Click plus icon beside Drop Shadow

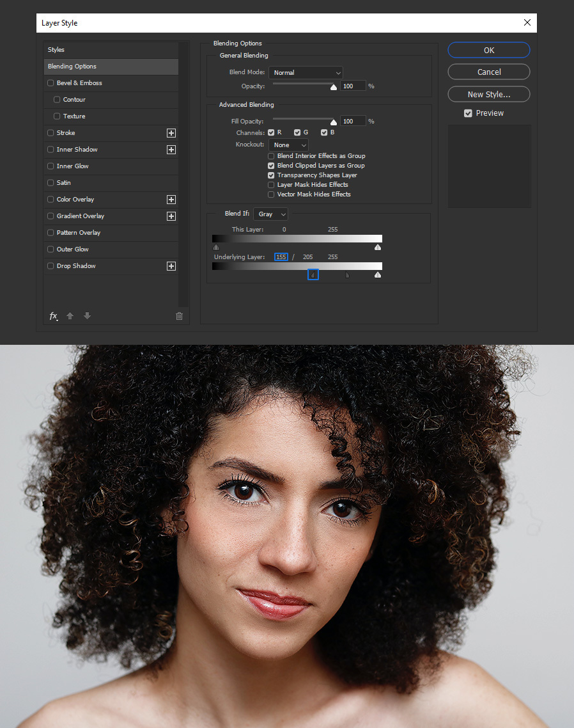pyautogui.click(x=171, y=266)
